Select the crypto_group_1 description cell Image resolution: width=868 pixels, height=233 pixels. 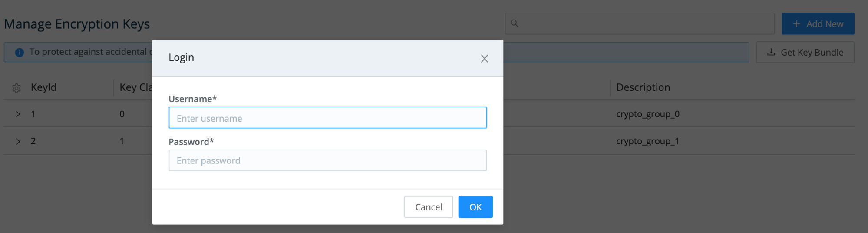coord(647,141)
